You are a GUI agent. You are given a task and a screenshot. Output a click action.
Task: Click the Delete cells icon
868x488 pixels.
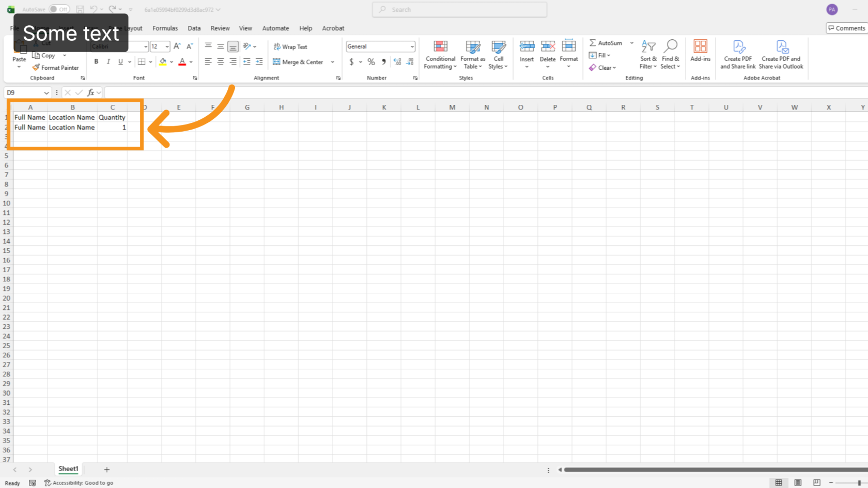(x=548, y=46)
